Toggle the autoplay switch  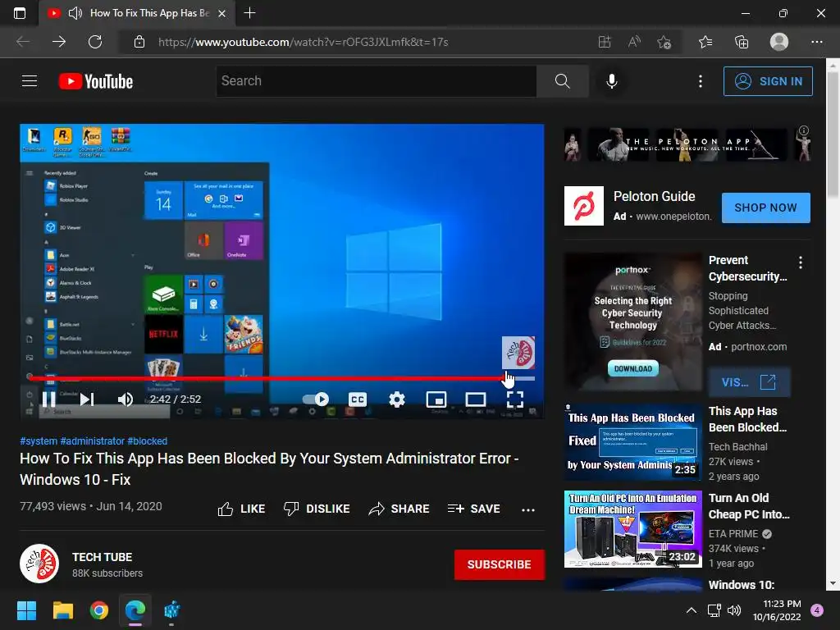[x=316, y=399]
